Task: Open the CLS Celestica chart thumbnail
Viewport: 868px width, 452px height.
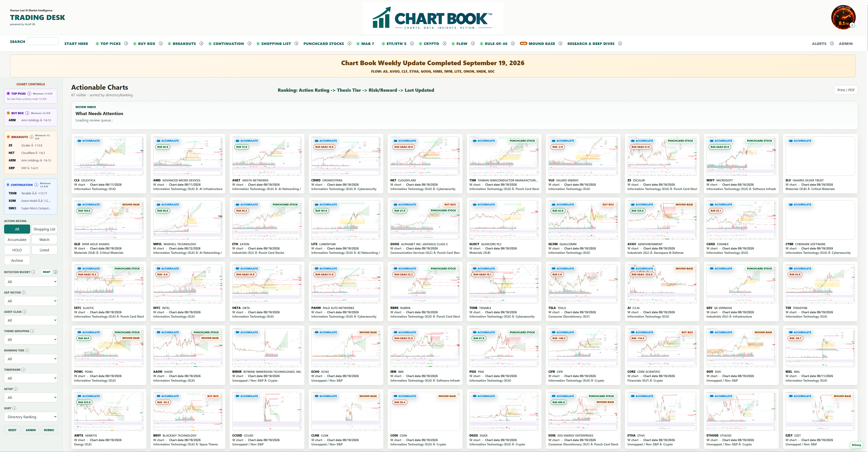Action: [109, 156]
